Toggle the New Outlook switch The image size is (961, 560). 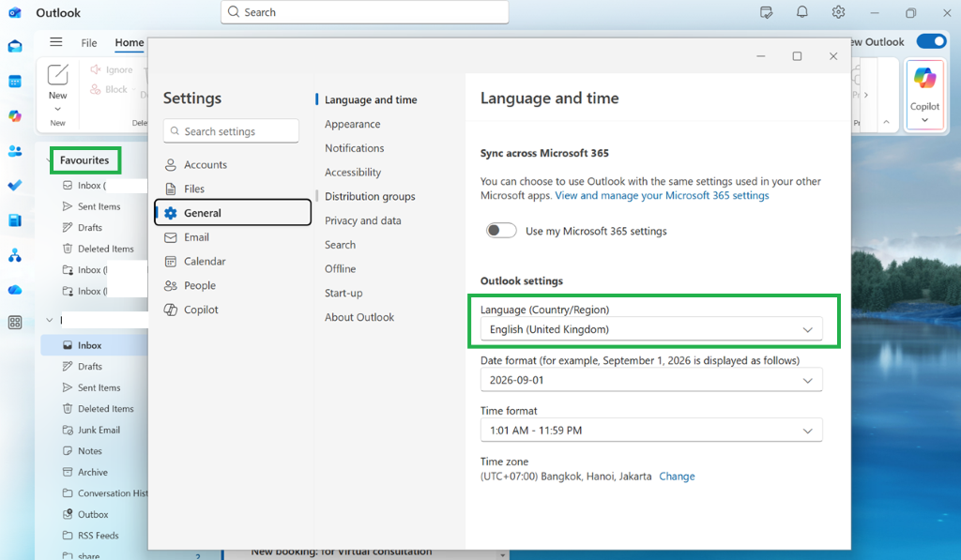tap(931, 41)
